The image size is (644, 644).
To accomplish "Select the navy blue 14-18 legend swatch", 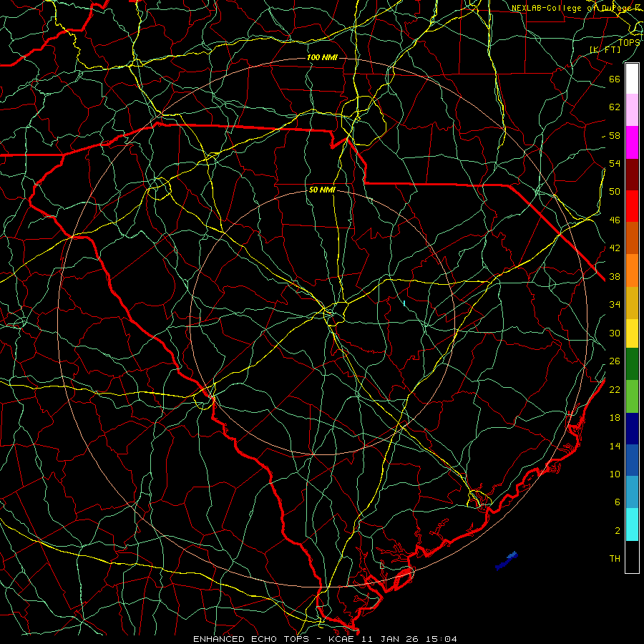I will [632, 429].
